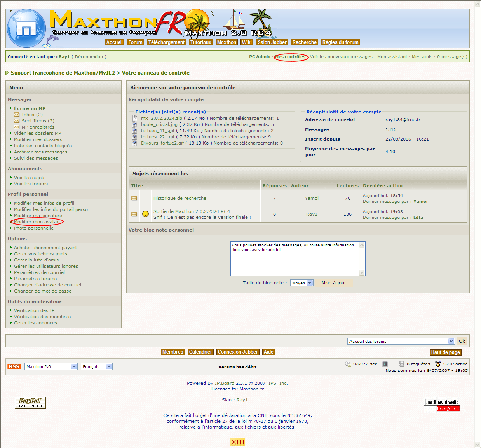Open Règles du forum menu item

[x=341, y=42]
